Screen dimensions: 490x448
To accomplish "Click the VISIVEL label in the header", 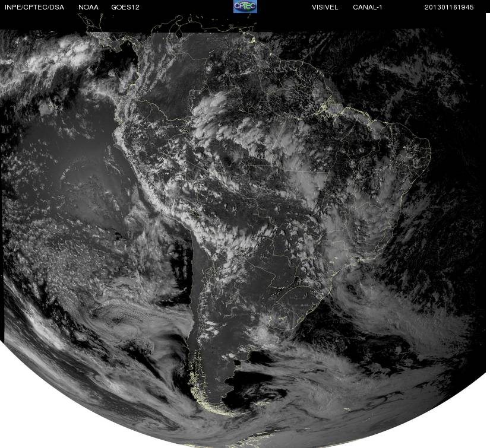I will point(325,8).
